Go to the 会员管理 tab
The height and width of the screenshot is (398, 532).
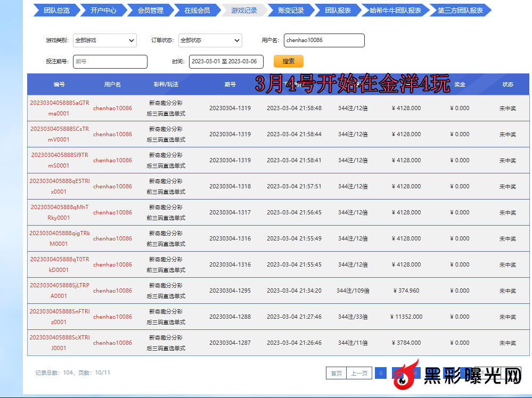click(x=150, y=10)
